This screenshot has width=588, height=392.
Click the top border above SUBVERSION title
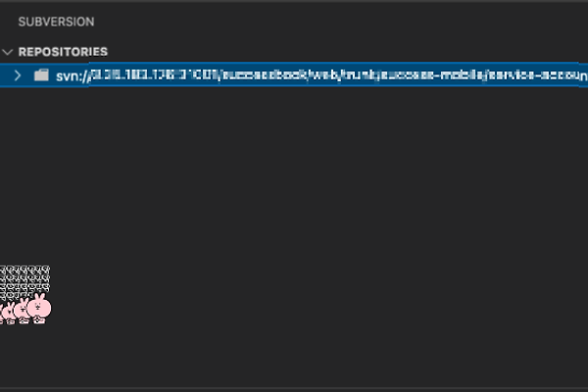click(294, 2)
